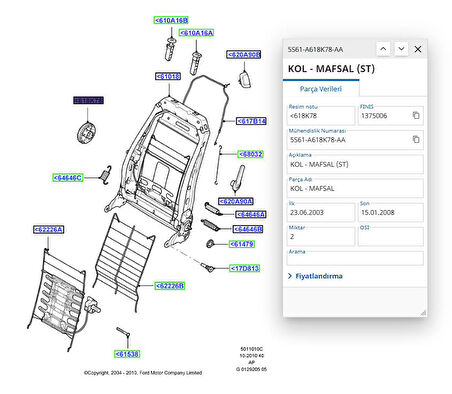Select part label <64646A
The height and width of the screenshot is (394, 452).
(251, 214)
